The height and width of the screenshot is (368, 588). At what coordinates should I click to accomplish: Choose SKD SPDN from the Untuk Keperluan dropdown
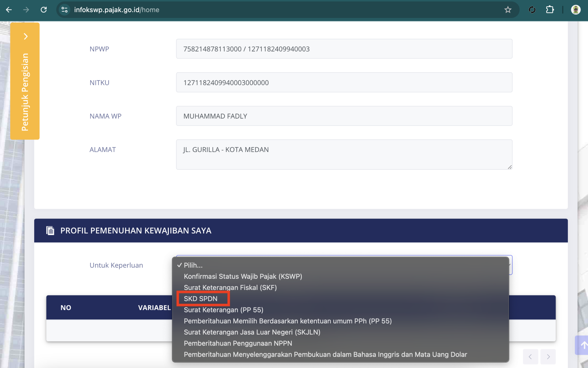pos(200,298)
